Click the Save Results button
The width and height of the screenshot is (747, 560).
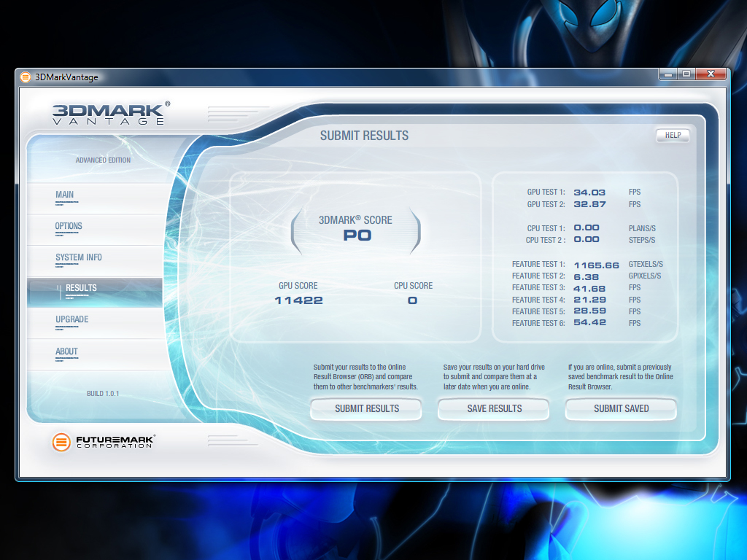tap(494, 408)
